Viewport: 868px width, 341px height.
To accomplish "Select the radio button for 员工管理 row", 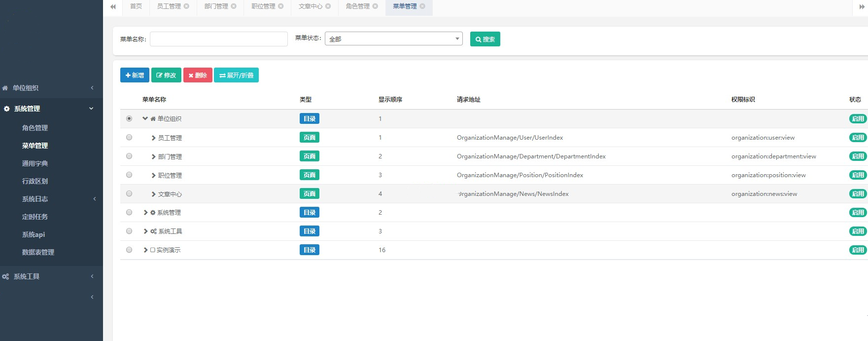I will [x=129, y=138].
